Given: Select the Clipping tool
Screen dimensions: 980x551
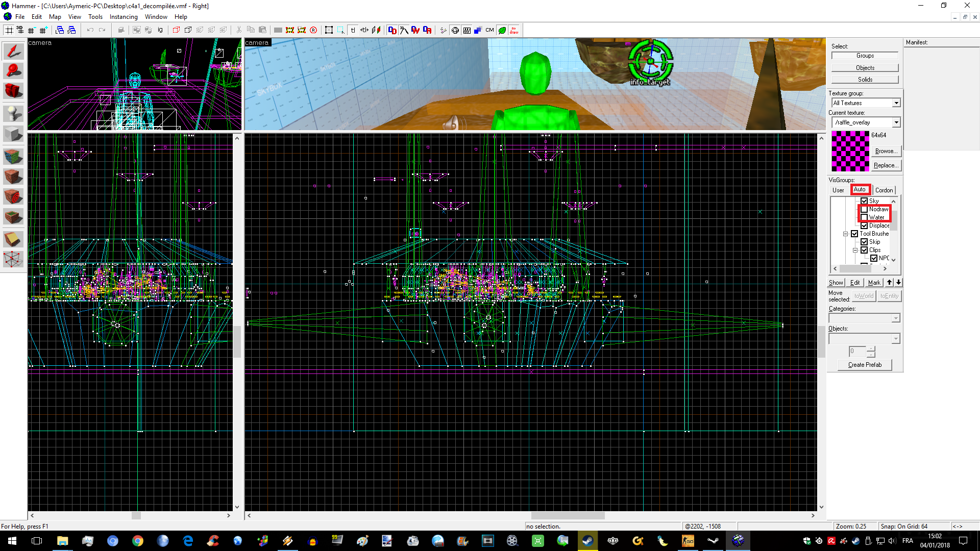Looking at the screenshot, I should click(13, 239).
